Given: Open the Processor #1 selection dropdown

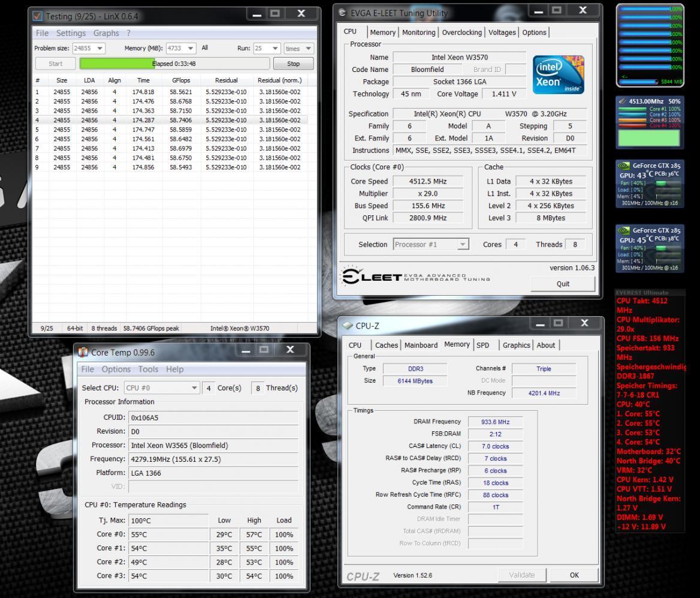Looking at the screenshot, I should point(463,245).
